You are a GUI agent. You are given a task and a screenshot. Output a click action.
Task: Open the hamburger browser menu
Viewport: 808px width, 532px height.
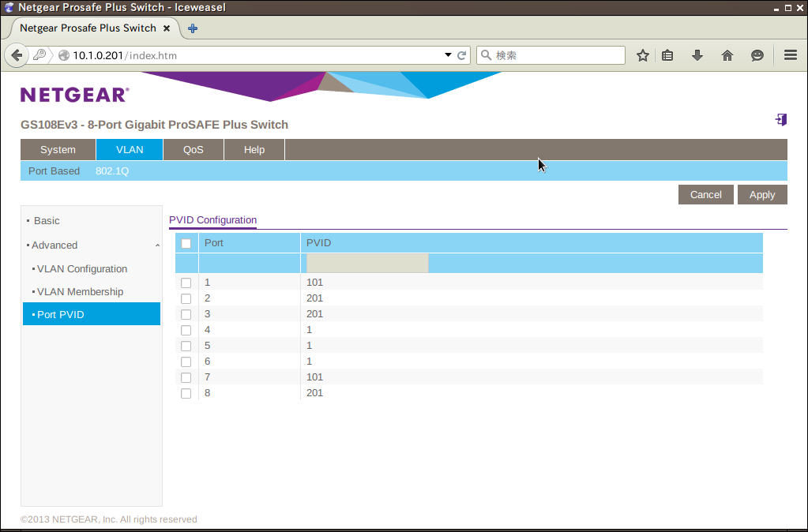point(791,55)
